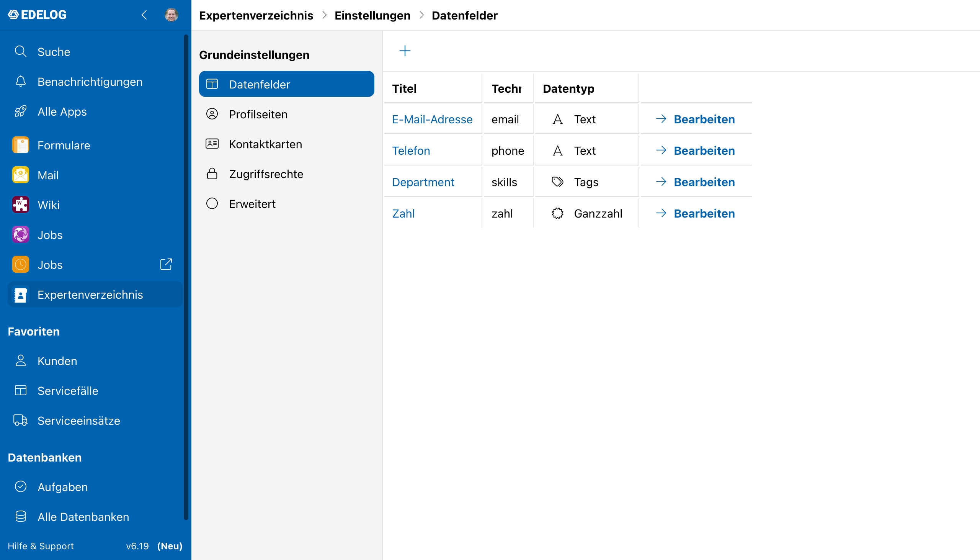The image size is (980, 560).
Task: Click the v6.19 (Neu) version label
Action: pyautogui.click(x=154, y=546)
